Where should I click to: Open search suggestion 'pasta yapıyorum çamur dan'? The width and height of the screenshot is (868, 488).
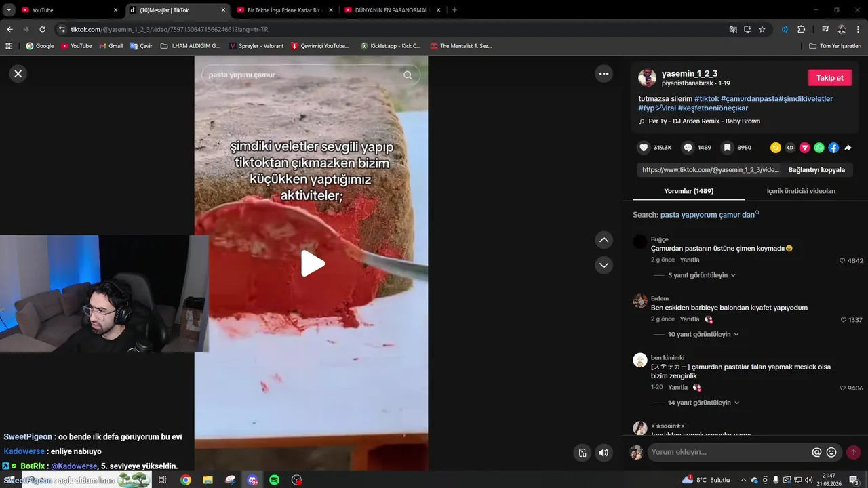point(707,215)
